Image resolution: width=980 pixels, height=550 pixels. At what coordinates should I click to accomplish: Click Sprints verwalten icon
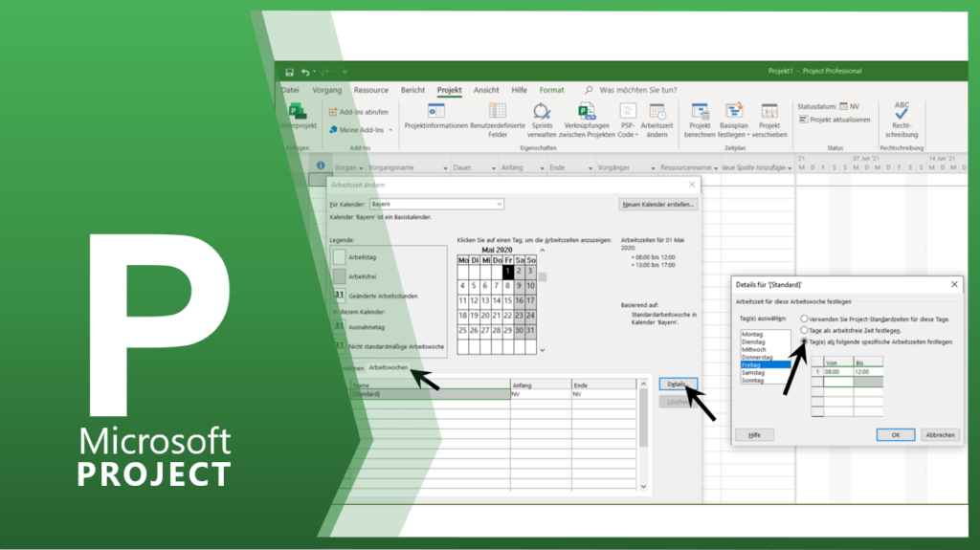point(542,111)
